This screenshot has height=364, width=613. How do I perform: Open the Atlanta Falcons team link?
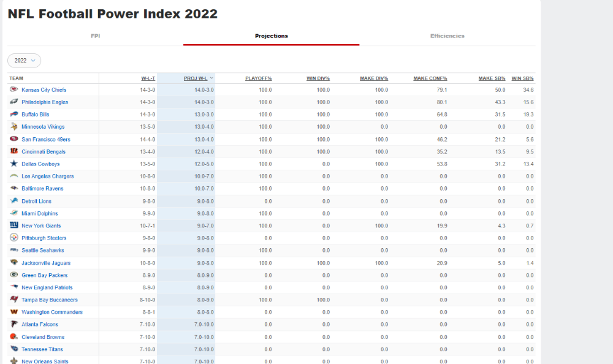pos(39,325)
